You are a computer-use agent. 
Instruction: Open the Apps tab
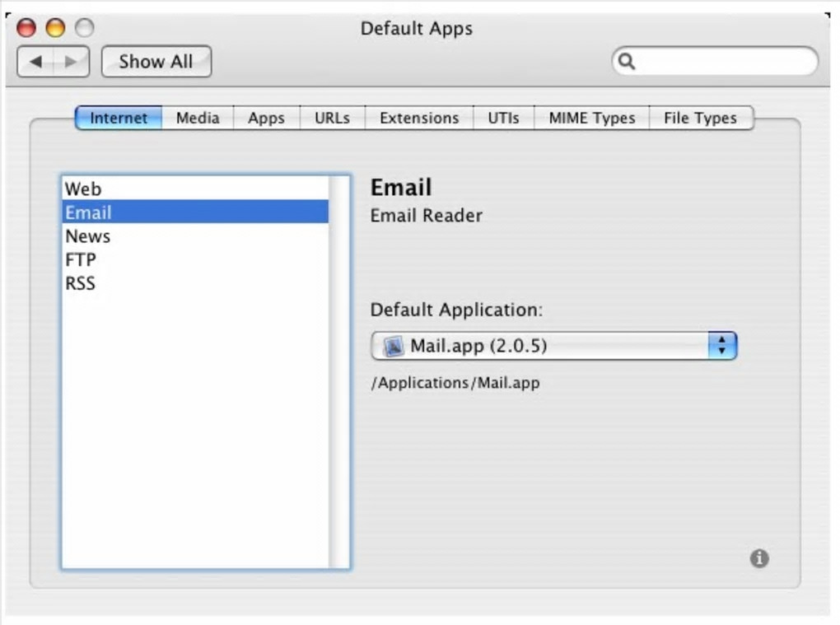pyautogui.click(x=266, y=118)
